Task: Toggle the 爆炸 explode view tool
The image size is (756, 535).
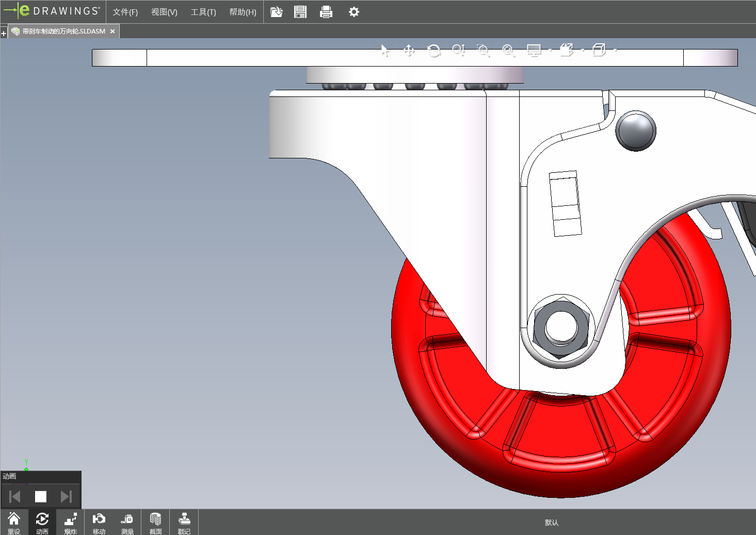Action: click(71, 522)
